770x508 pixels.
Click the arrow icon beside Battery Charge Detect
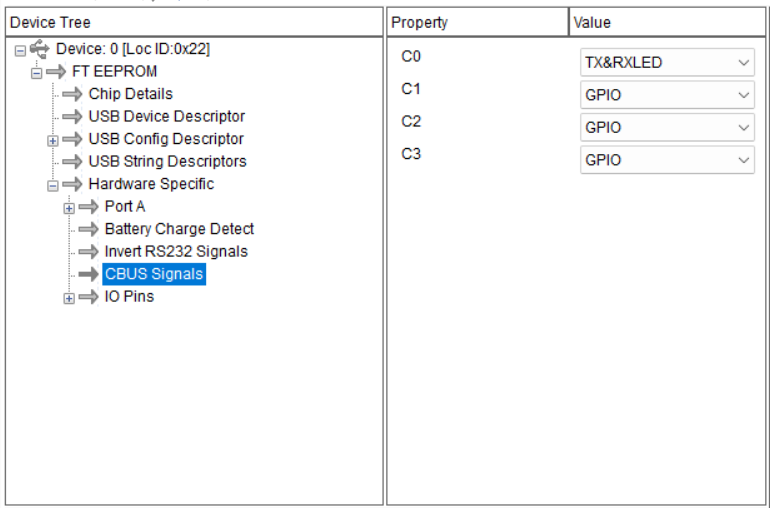click(88, 229)
